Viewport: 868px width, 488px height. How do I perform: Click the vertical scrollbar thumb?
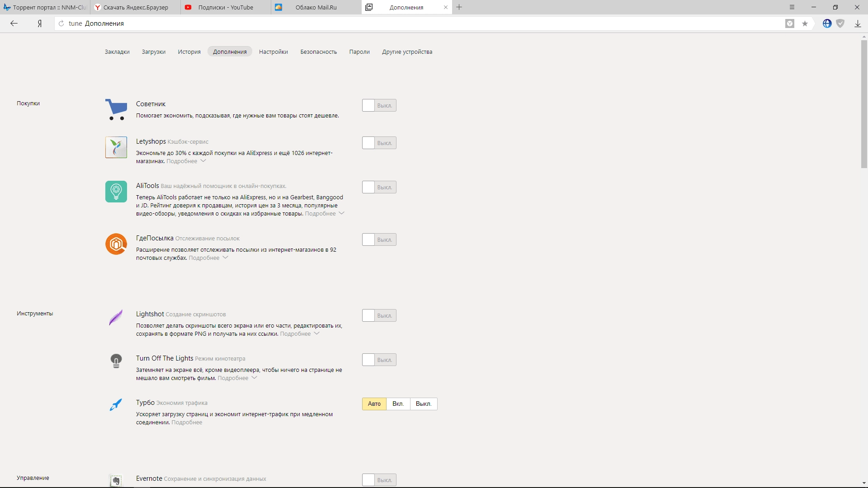pyautogui.click(x=864, y=104)
